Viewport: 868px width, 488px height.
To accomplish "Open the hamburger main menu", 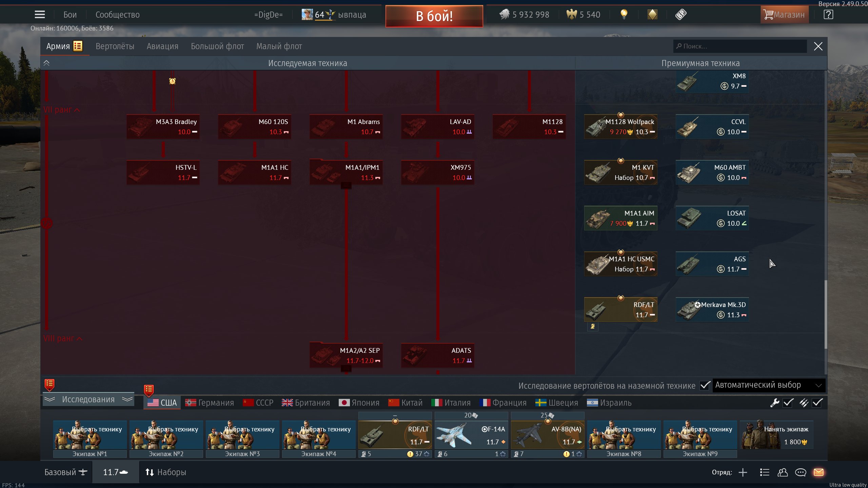I will (x=40, y=15).
